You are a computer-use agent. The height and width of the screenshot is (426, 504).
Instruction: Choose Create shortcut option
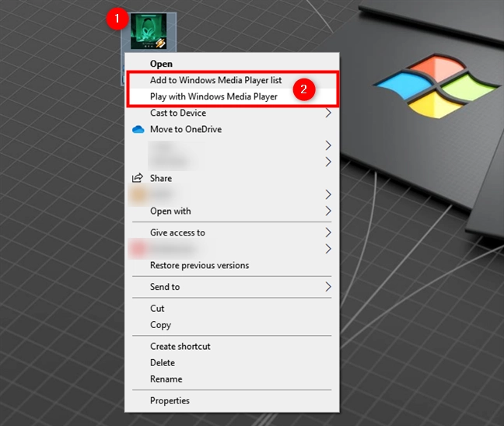click(x=232, y=347)
